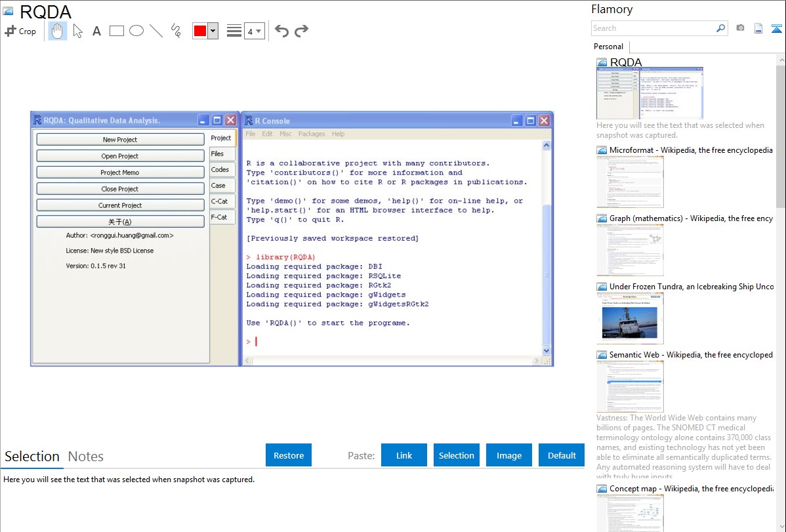Undo the last annotation
Screen dimensions: 786x532
pyautogui.click(x=281, y=31)
